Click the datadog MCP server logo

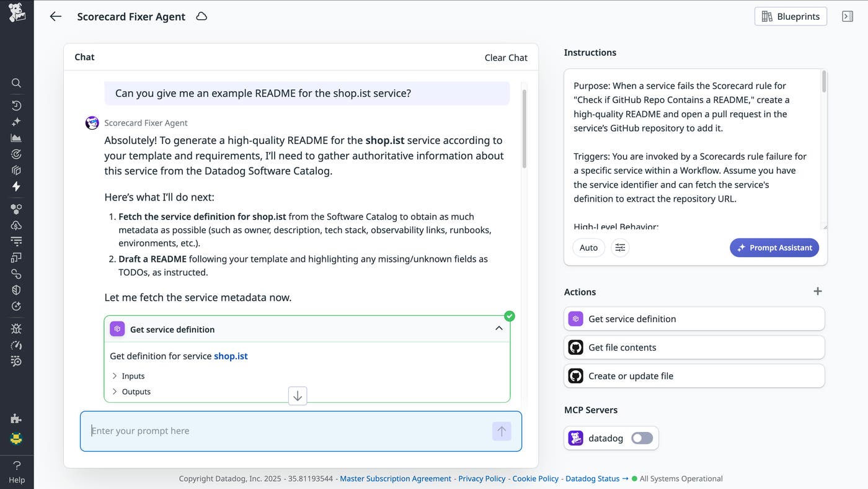[576, 438]
